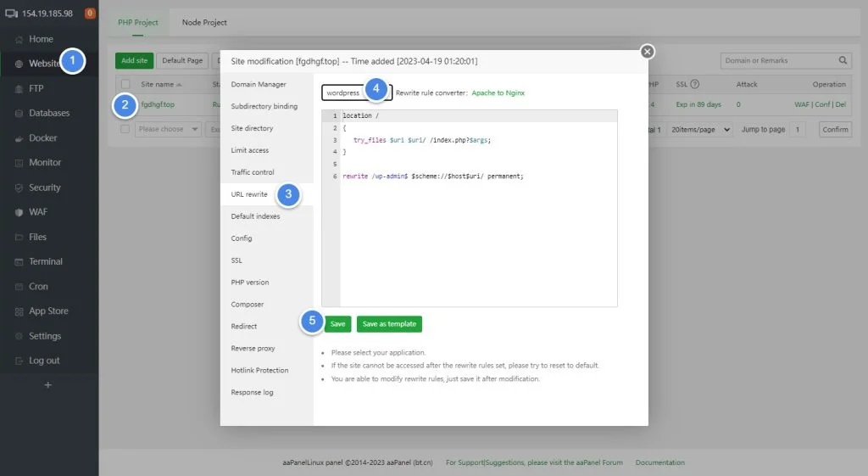868x476 pixels.
Task: Open the Apache to Nginx converter link
Action: point(498,93)
